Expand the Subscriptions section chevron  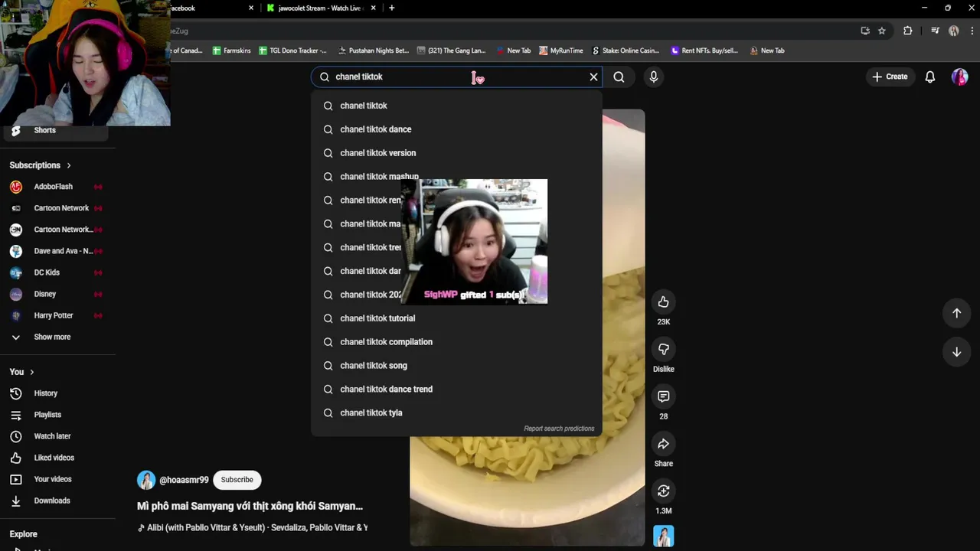pos(69,165)
